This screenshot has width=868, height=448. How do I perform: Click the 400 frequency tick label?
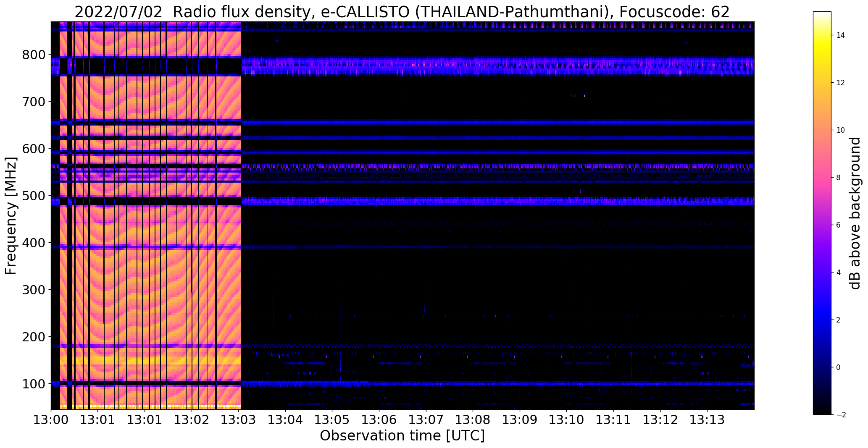click(x=34, y=243)
